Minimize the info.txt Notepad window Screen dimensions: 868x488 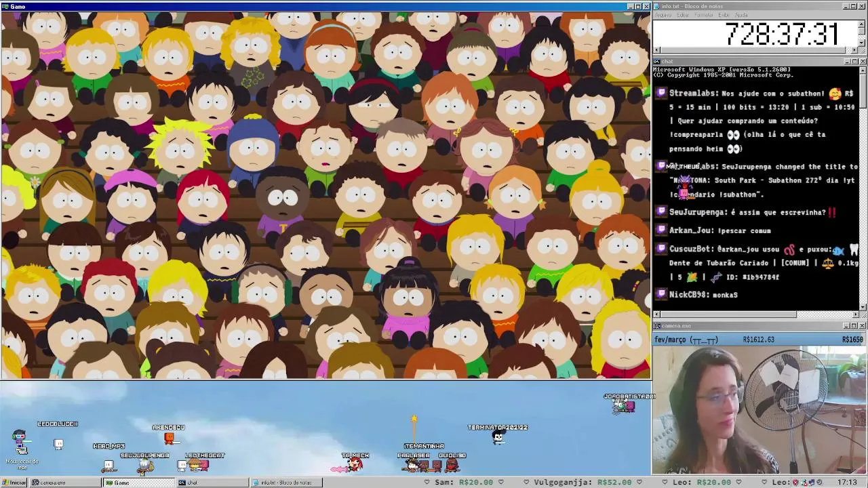click(x=847, y=6)
